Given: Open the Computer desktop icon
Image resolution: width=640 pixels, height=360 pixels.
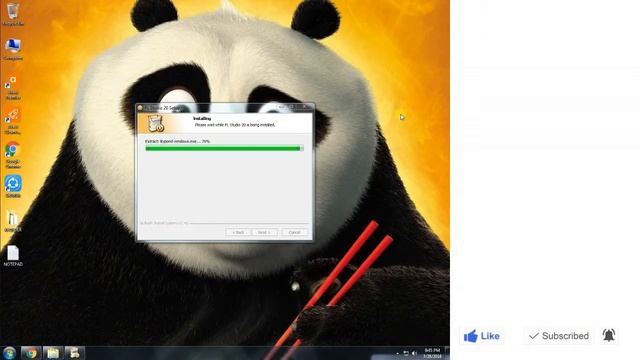Looking at the screenshot, I should (x=13, y=50).
